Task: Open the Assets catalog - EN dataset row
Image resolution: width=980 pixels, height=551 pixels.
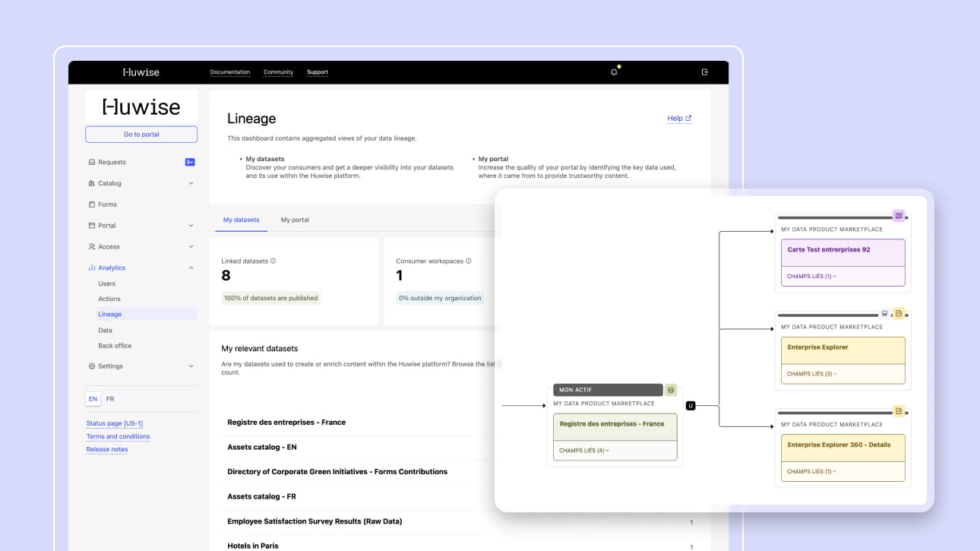Action: click(x=262, y=447)
